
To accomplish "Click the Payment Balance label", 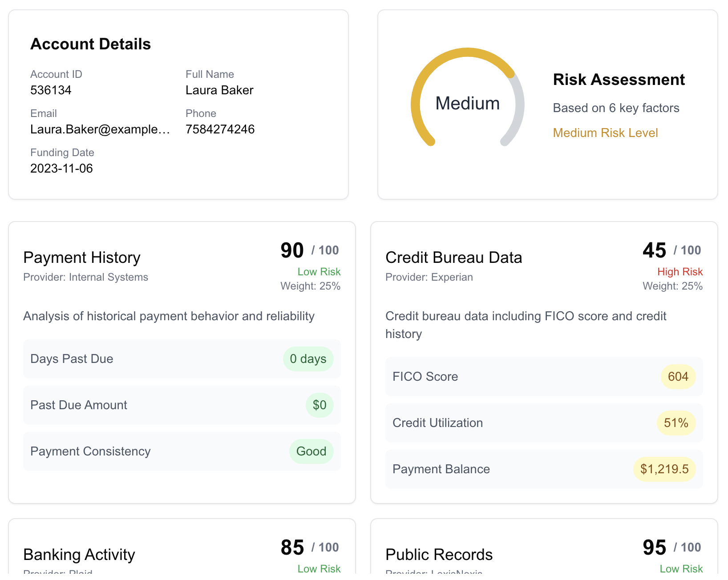I will click(441, 469).
